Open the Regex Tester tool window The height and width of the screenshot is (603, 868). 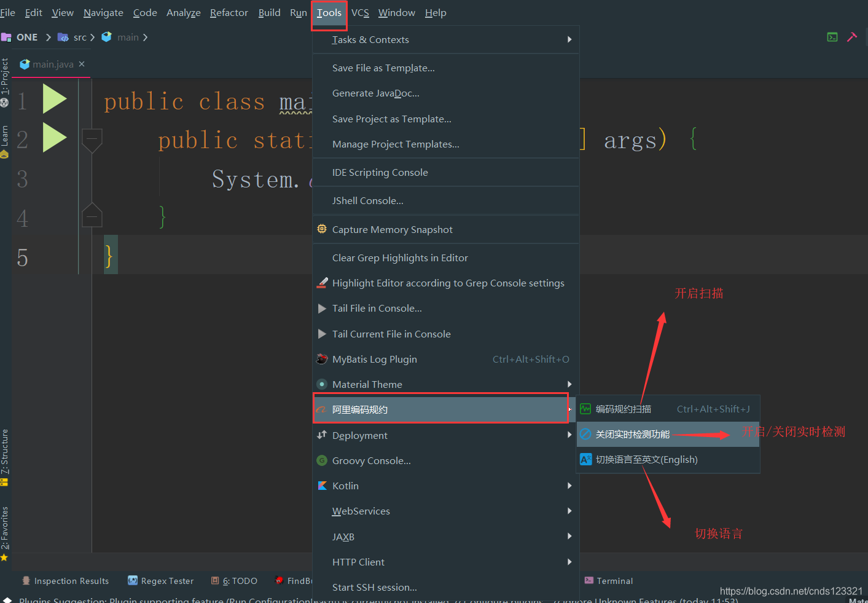[160, 581]
